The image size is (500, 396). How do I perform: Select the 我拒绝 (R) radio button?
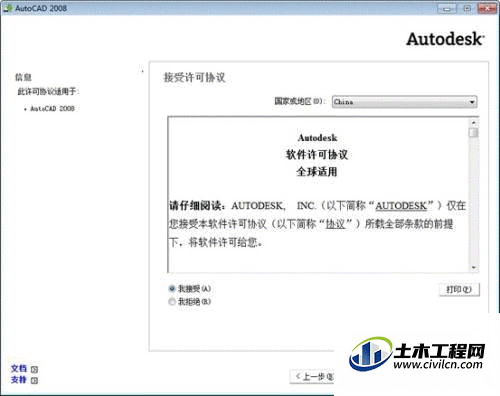click(x=172, y=302)
